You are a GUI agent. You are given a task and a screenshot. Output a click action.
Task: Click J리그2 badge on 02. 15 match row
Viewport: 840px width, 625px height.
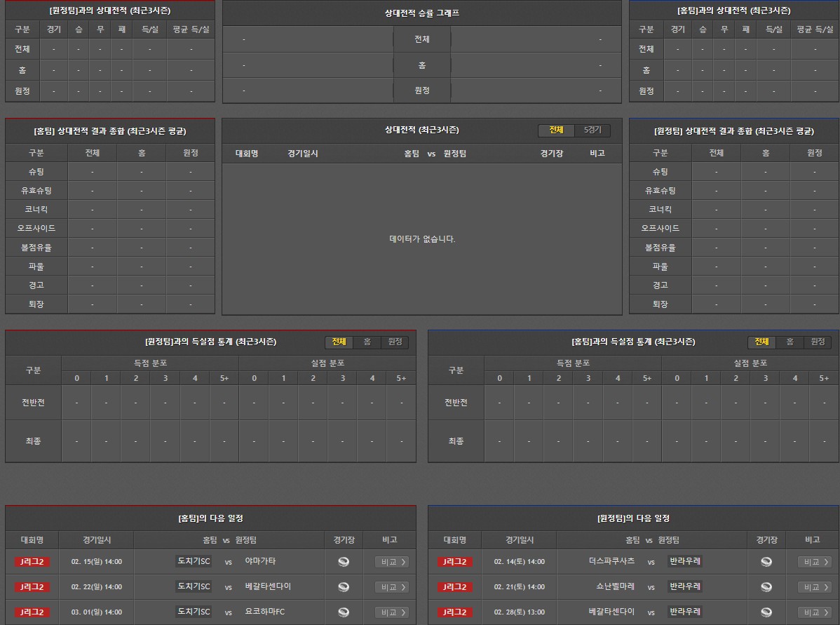click(32, 562)
